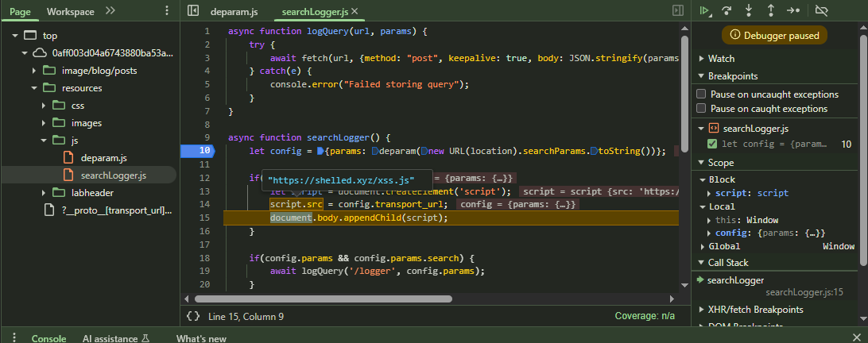Click Line 15, Column 9 status text
This screenshot has width=868, height=343.
tap(246, 317)
